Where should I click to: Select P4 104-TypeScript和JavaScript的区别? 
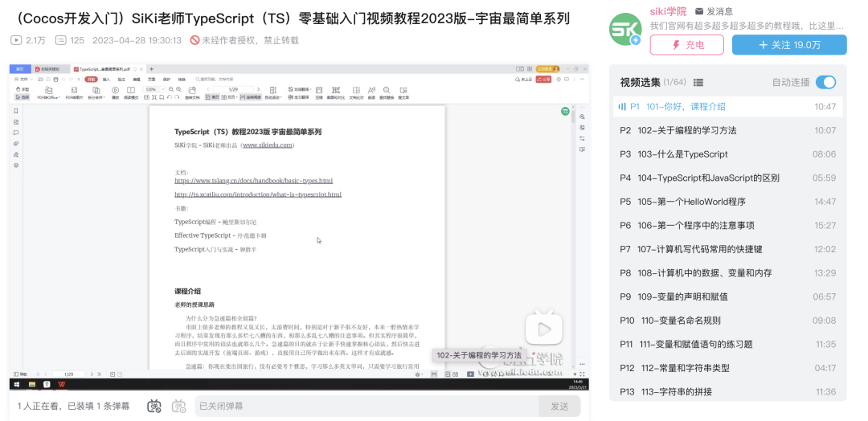coord(728,178)
